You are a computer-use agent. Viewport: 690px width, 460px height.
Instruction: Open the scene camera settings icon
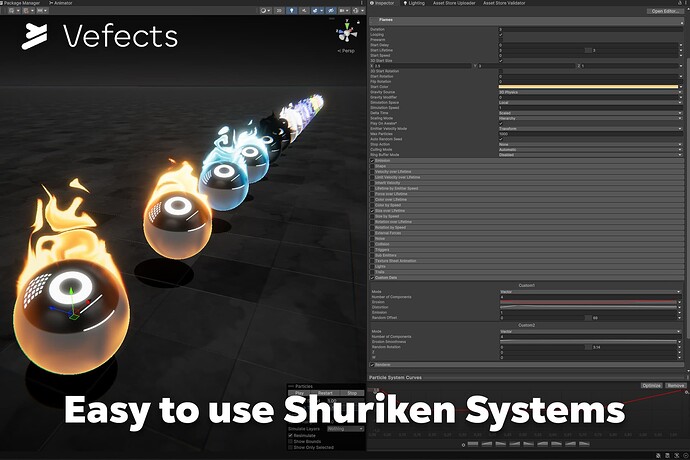(343, 10)
